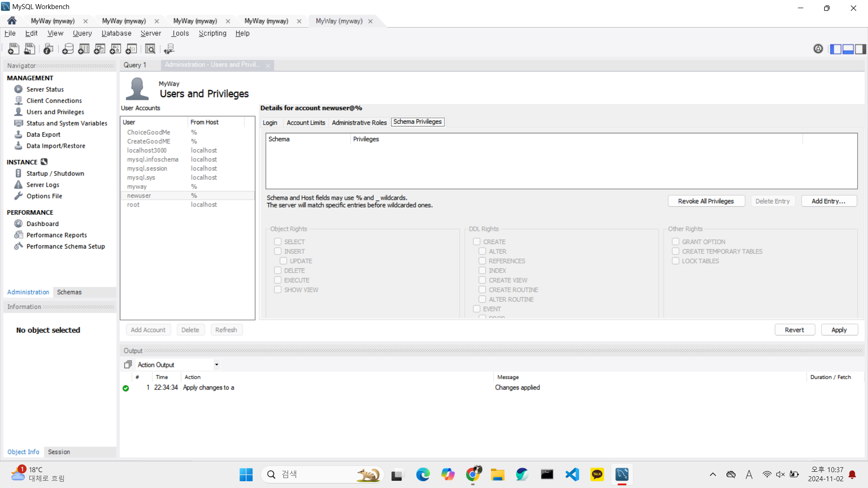
Task: Click the create new function icon
Action: point(132,49)
